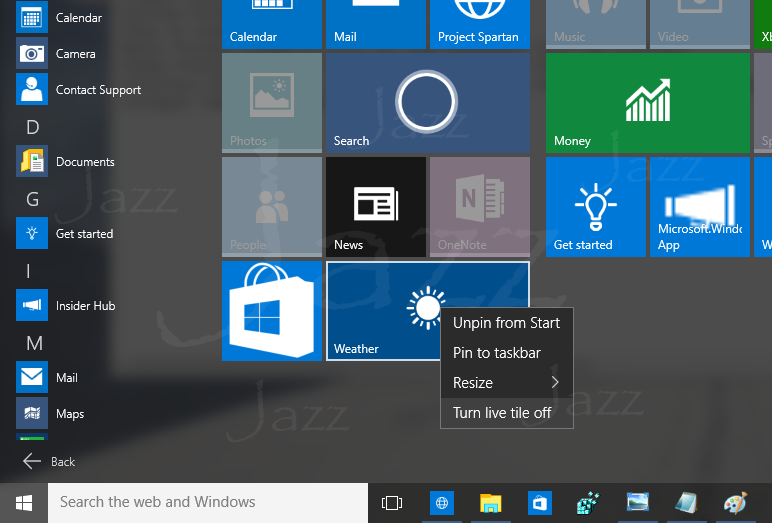
Task: Open Mail in the apps list
Action: [x=47, y=378]
